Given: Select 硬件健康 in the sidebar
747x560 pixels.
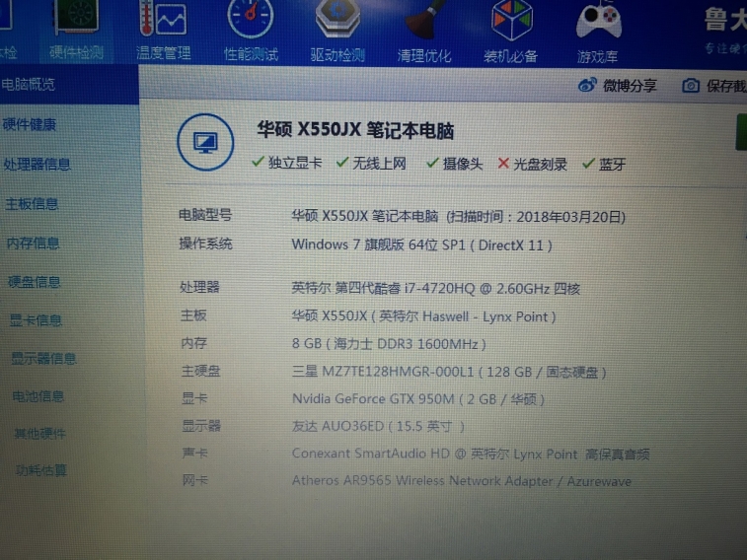Looking at the screenshot, I should 30,124.
